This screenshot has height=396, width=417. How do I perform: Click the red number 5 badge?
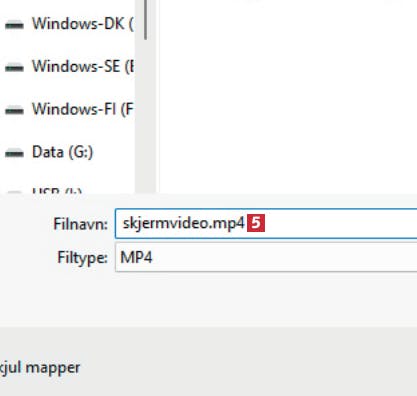256,223
